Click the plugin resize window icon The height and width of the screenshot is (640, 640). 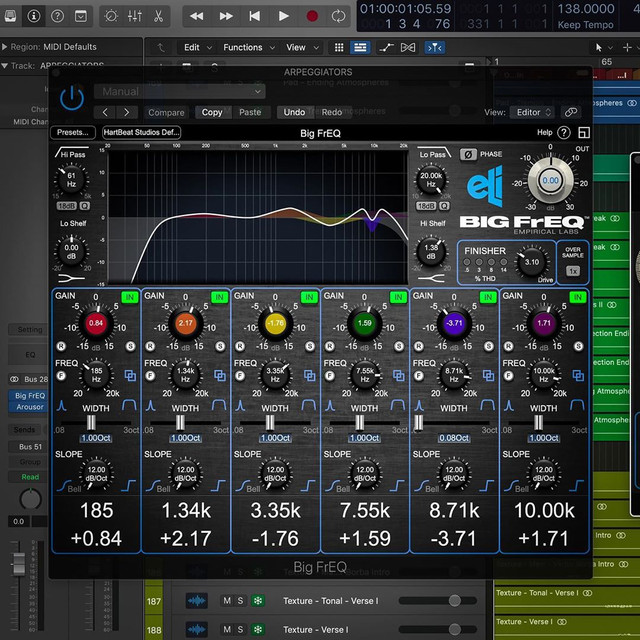584,133
